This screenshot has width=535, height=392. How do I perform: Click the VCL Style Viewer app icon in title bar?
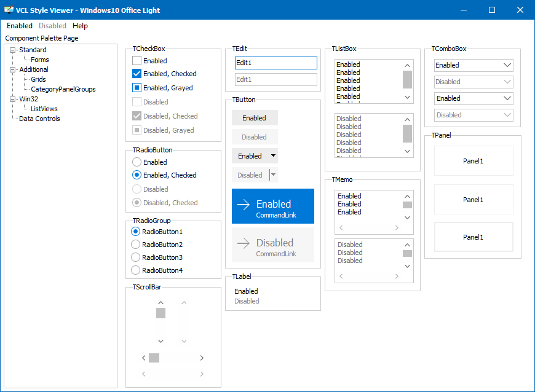pyautogui.click(x=9, y=10)
